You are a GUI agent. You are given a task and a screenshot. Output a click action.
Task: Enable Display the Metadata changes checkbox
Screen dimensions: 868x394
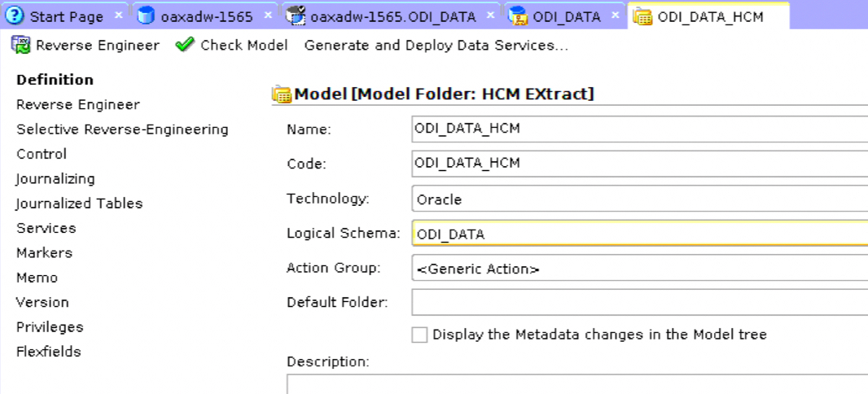click(x=419, y=335)
